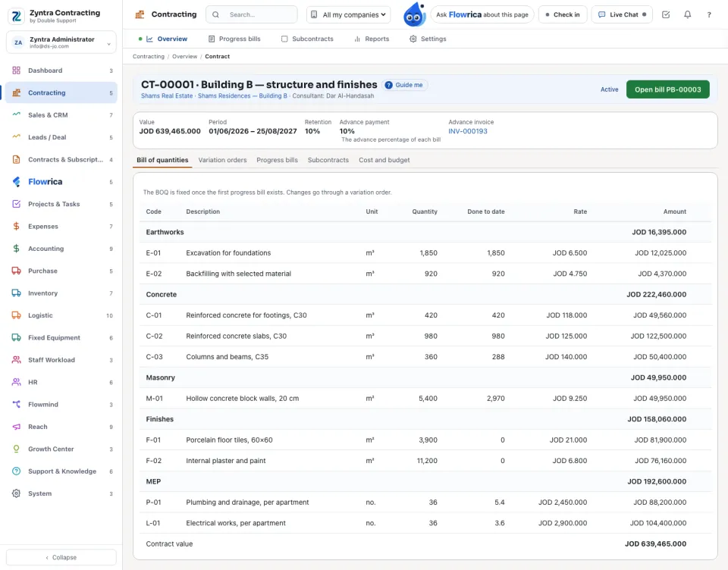The width and height of the screenshot is (728, 570).
Task: Select the Excavation for foundations row text
Action: click(x=228, y=253)
